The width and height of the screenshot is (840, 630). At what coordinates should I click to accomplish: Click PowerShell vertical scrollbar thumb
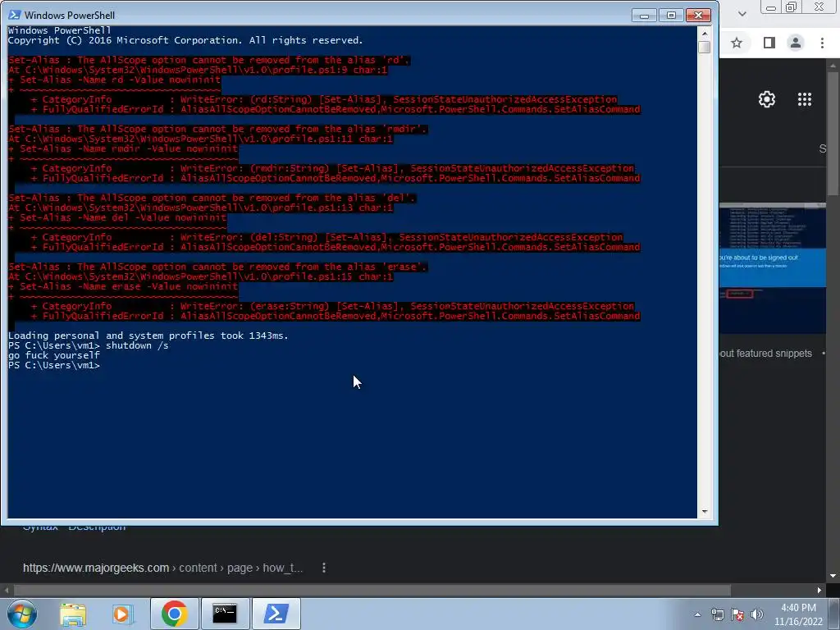click(705, 47)
